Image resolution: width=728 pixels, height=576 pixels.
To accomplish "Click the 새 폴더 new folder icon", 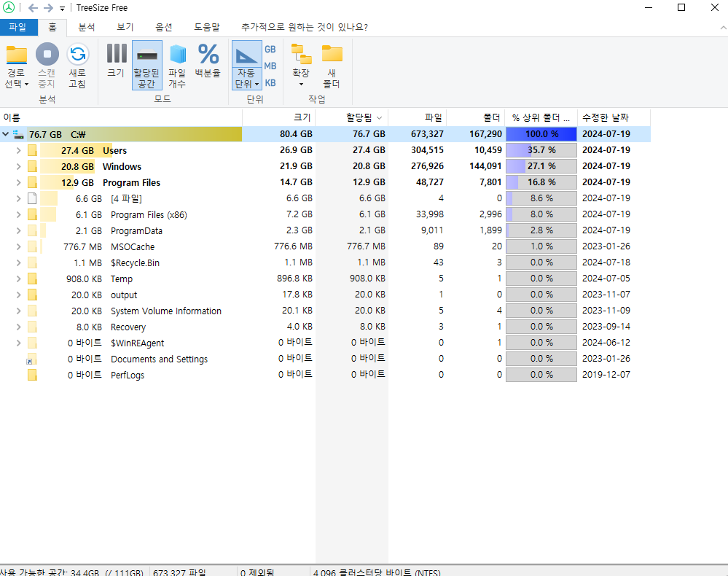I will pos(332,55).
